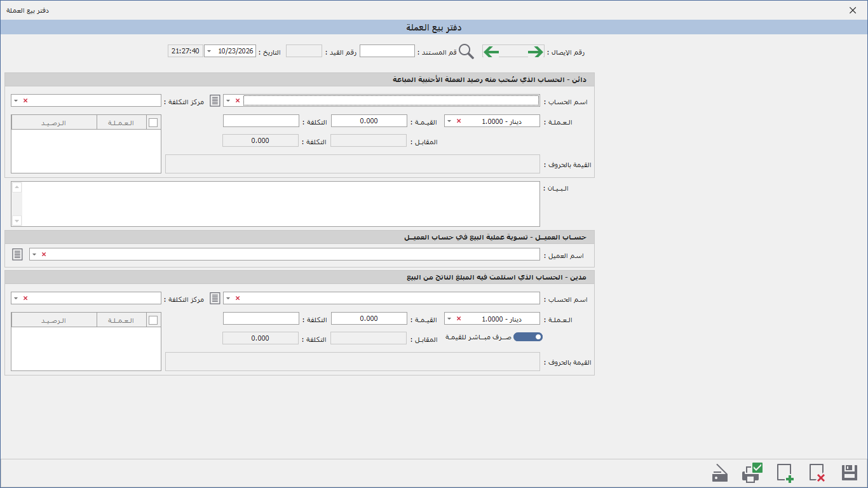Viewport: 868px width, 488px height.
Task: Click the document number input field
Action: tap(387, 51)
